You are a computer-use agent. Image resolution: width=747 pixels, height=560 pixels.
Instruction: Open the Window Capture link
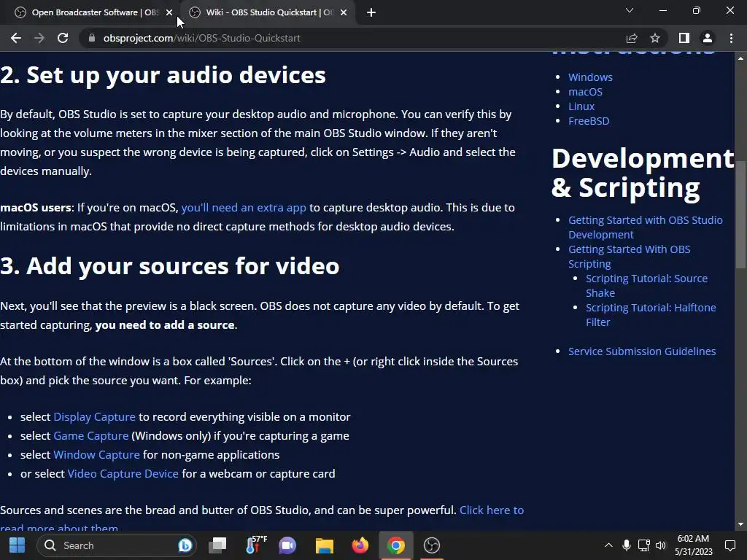click(96, 455)
